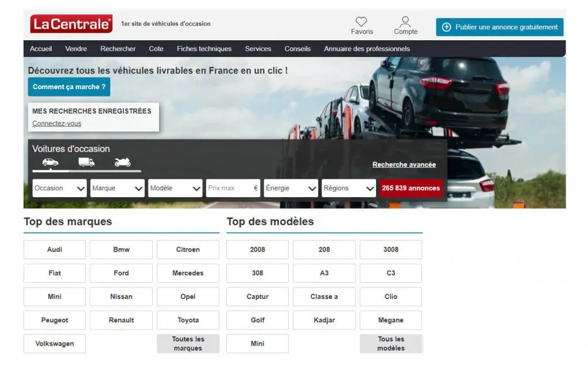The width and height of the screenshot is (588, 369).
Task: Select the Kadjar model
Action: 324,320
